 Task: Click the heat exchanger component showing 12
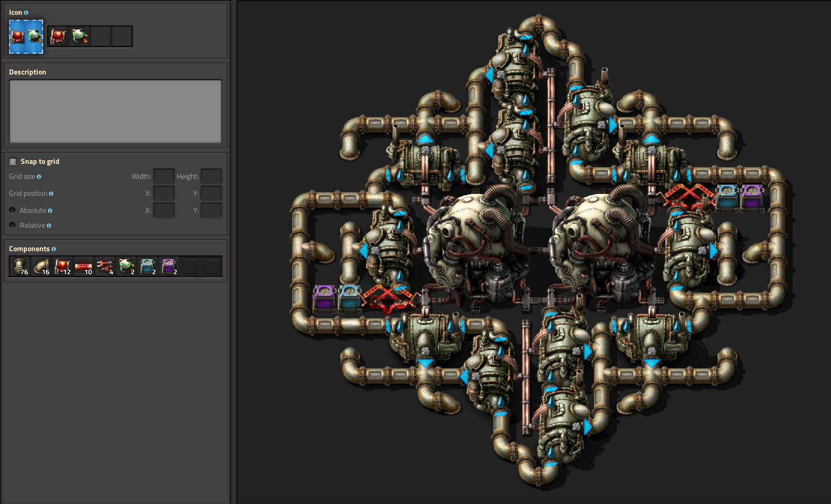[62, 267]
